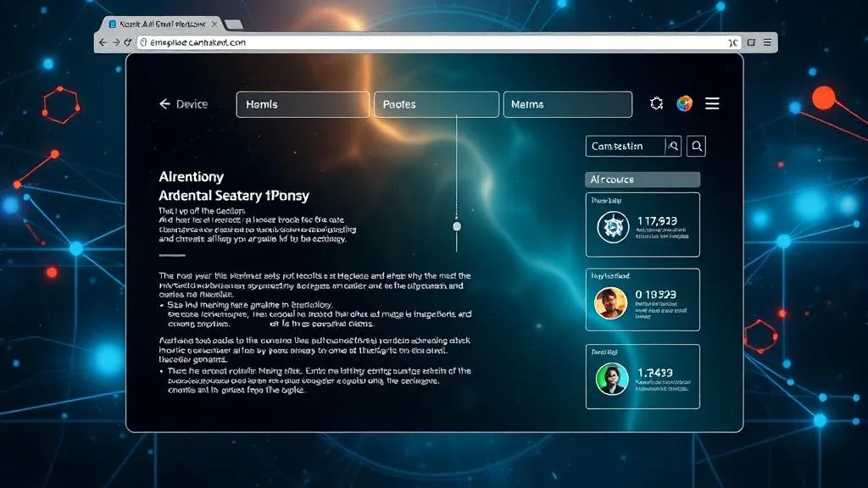Click the gear emblem badge on the 117,923 card

[612, 225]
